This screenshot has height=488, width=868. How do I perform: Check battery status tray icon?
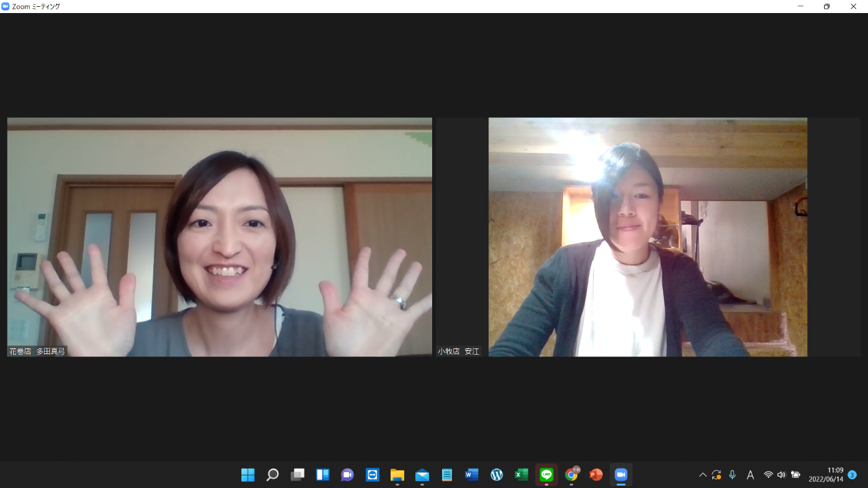pyautogui.click(x=795, y=475)
